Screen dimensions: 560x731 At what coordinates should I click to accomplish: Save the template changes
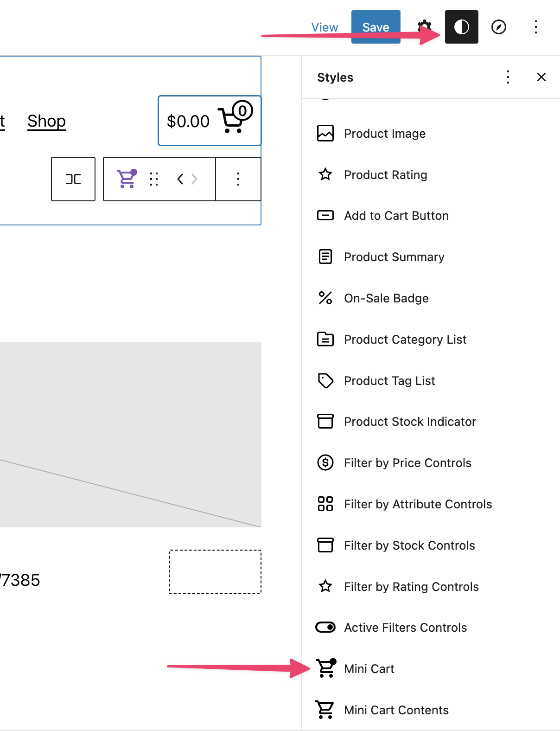pos(375,27)
